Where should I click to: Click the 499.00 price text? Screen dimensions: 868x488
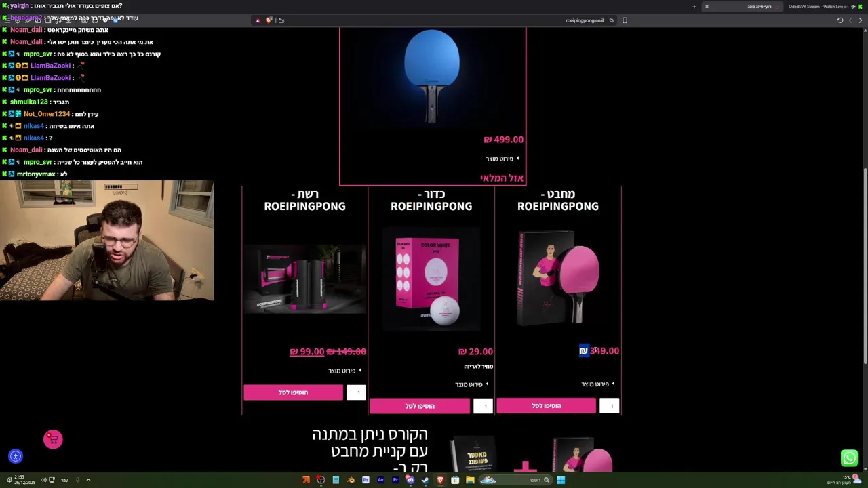tap(503, 140)
